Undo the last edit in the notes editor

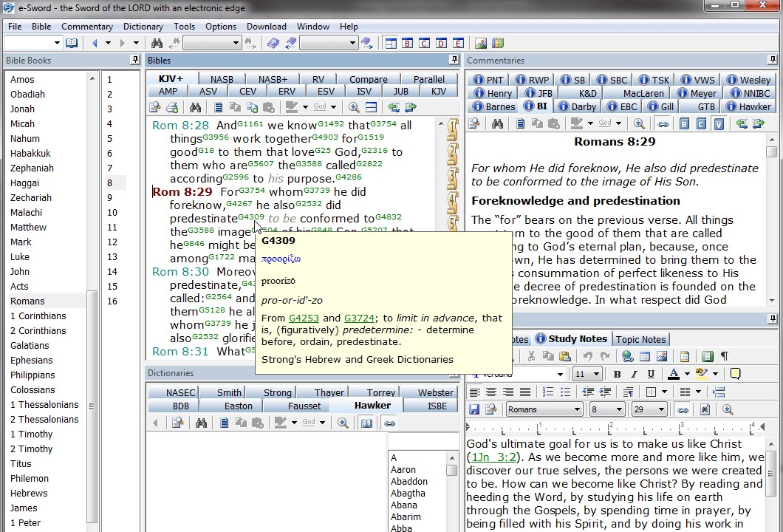tap(588, 356)
